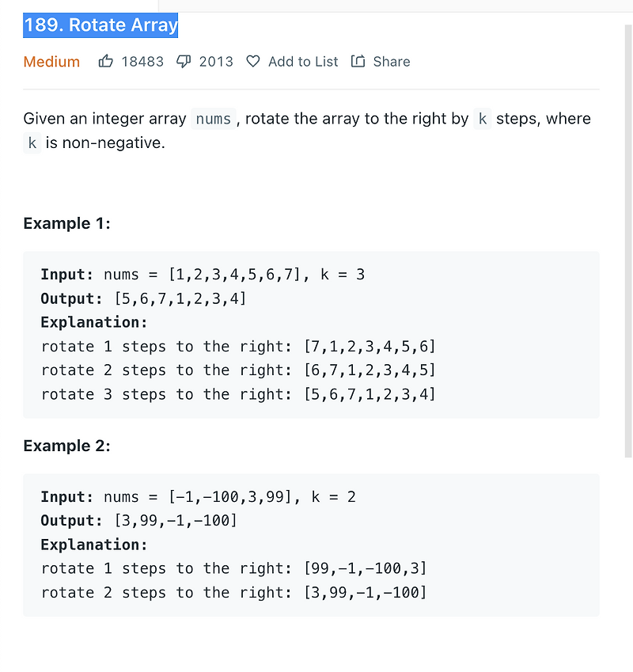633x672 pixels.
Task: Open problem 189. Rotate Array title link
Action: [x=100, y=25]
